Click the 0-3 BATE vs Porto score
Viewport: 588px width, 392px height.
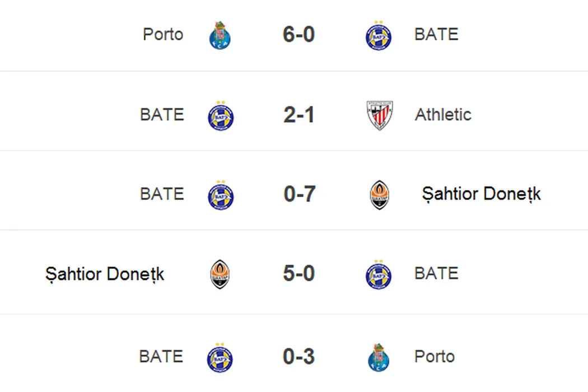tap(299, 357)
